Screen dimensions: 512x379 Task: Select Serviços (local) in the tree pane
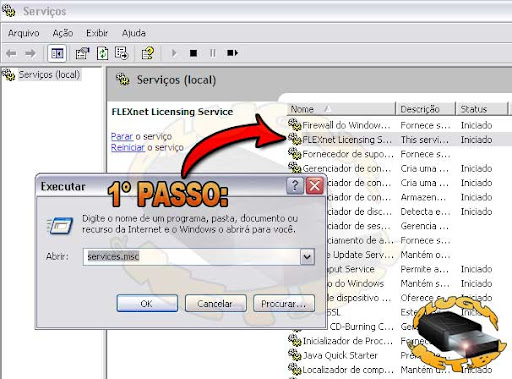[49, 74]
